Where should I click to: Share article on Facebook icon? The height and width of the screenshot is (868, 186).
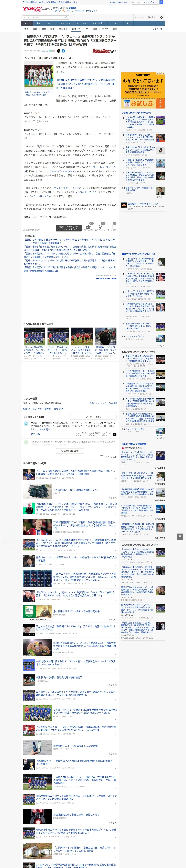point(63,51)
